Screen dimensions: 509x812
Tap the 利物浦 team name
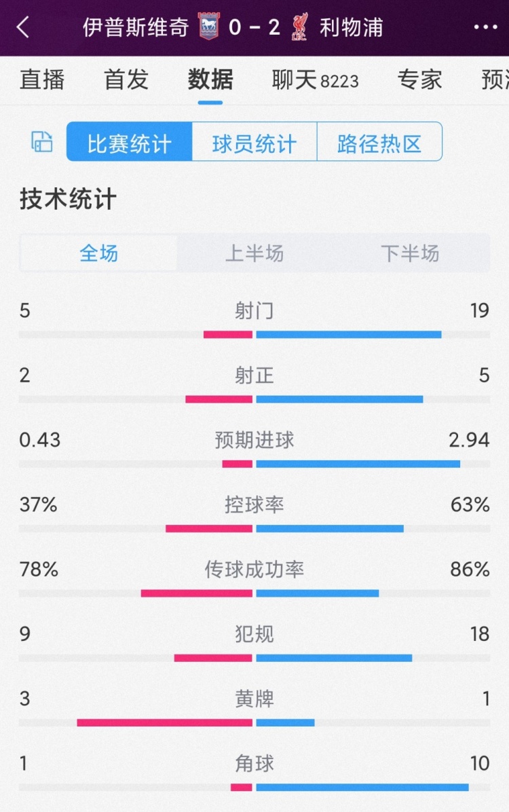point(352,27)
